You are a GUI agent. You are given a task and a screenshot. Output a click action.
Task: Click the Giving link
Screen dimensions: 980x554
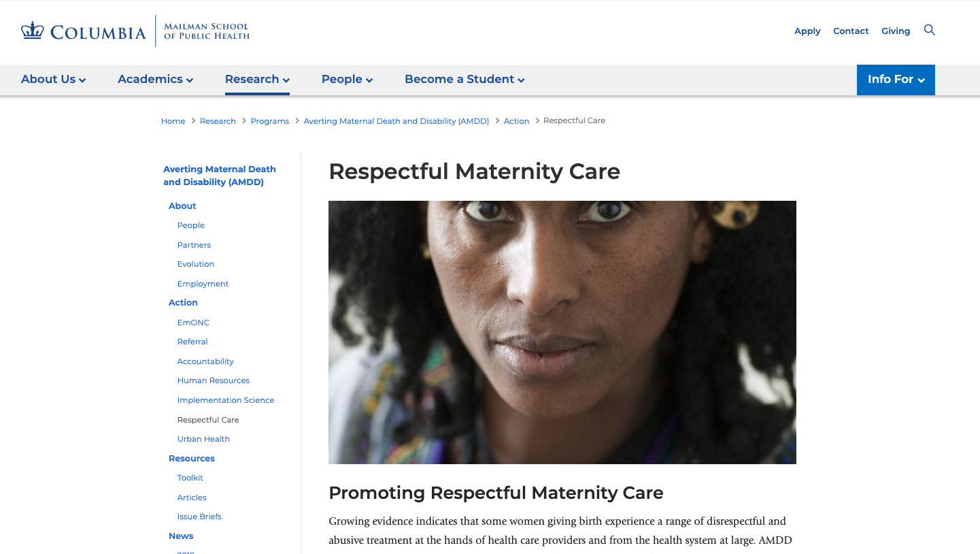[x=896, y=31]
